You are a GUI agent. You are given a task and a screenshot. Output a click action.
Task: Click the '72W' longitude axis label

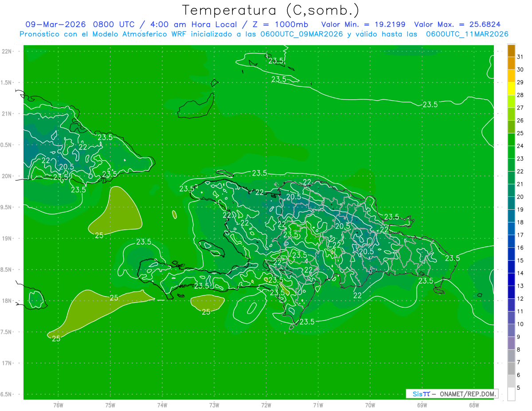pyautogui.click(x=266, y=405)
